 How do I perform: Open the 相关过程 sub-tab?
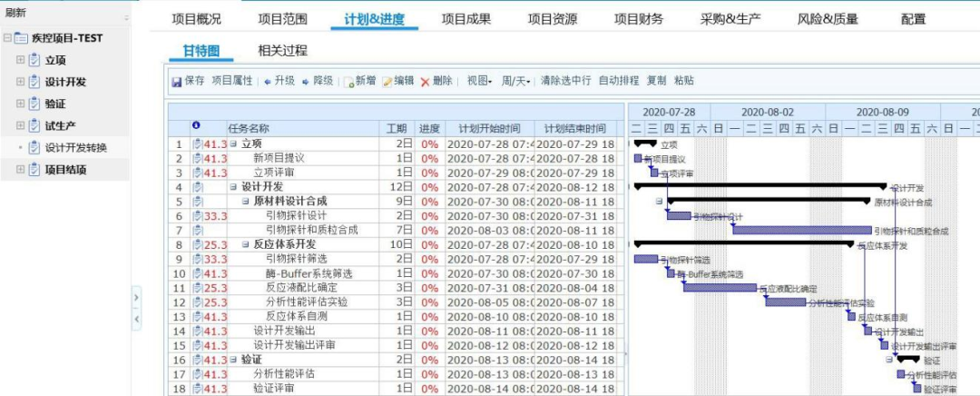pyautogui.click(x=282, y=51)
